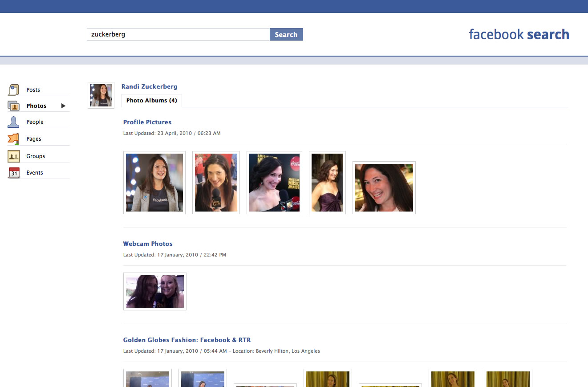Open Randi Zuckerberg's profile name link

(150, 86)
